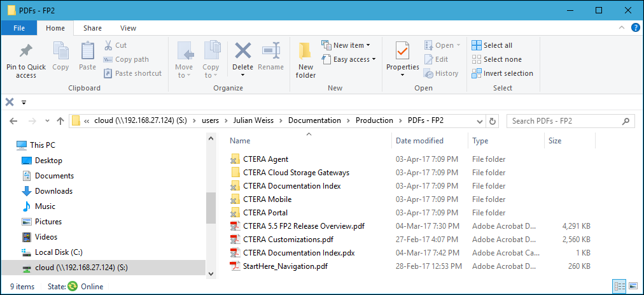This screenshot has width=644, height=295.
Task: Click the Copy icon in Clipboard group
Action: [60, 50]
